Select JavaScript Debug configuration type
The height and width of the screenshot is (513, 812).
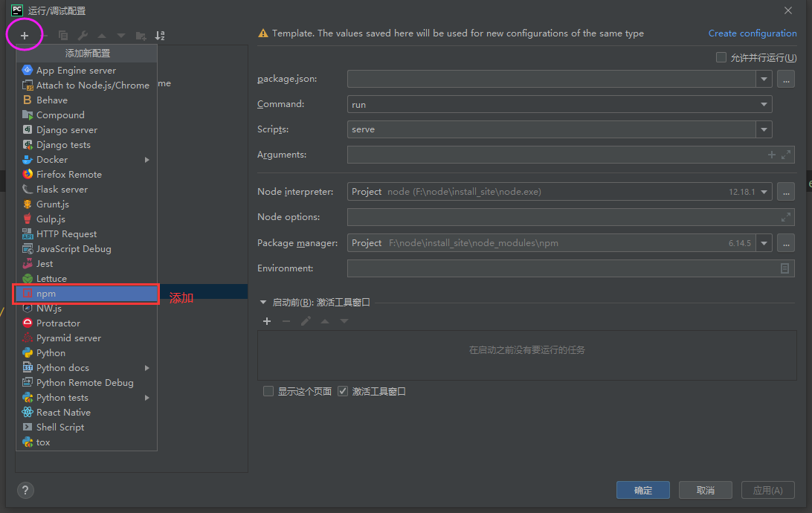point(86,249)
